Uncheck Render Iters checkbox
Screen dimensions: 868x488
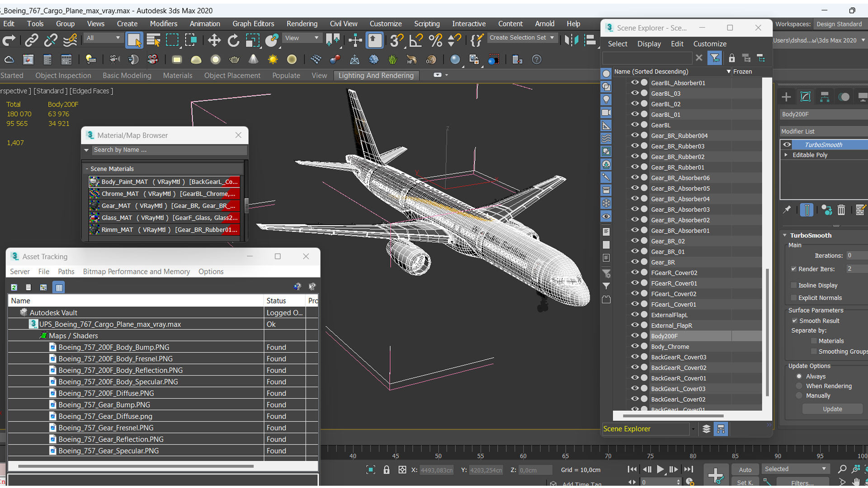[793, 269]
